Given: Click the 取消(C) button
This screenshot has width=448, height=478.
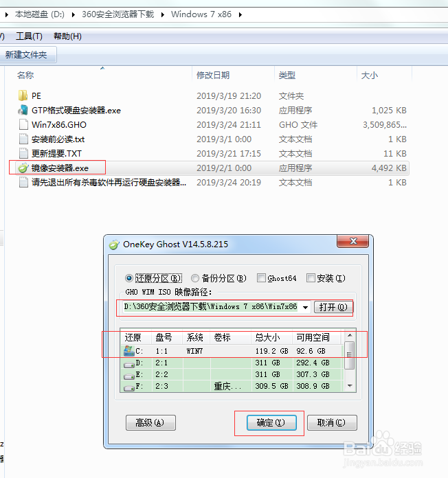Looking at the screenshot, I should (x=332, y=422).
